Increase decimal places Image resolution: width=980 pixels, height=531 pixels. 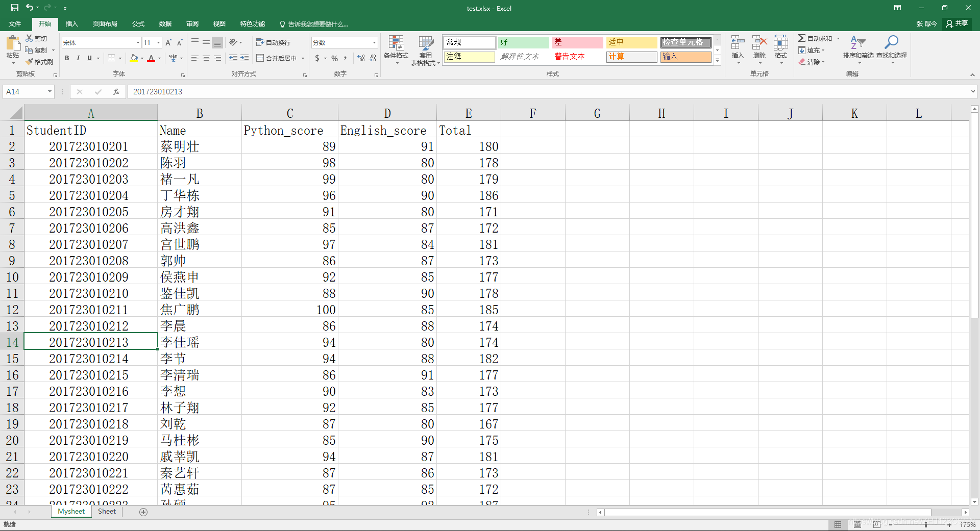361,58
